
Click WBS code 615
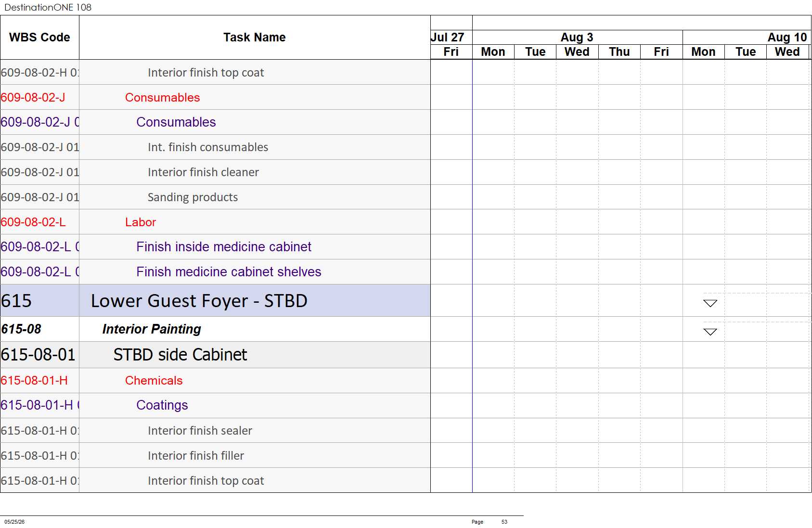[16, 301]
